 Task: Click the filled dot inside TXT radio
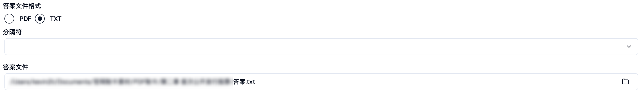tap(40, 19)
